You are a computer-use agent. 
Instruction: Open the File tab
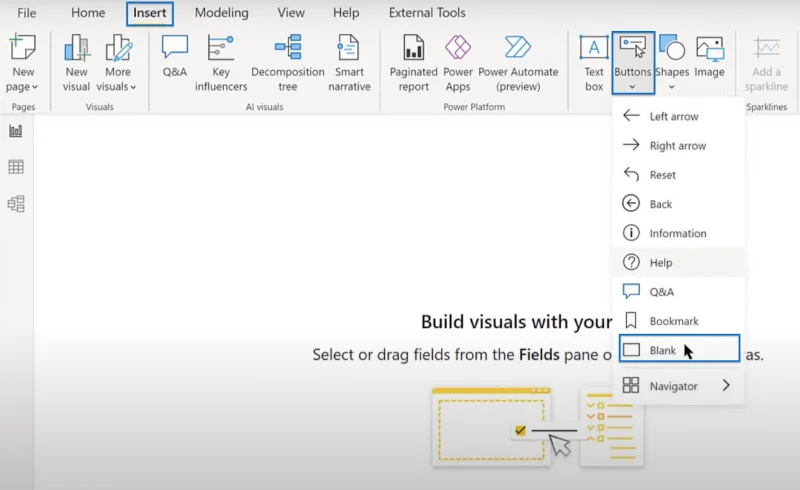coord(27,13)
